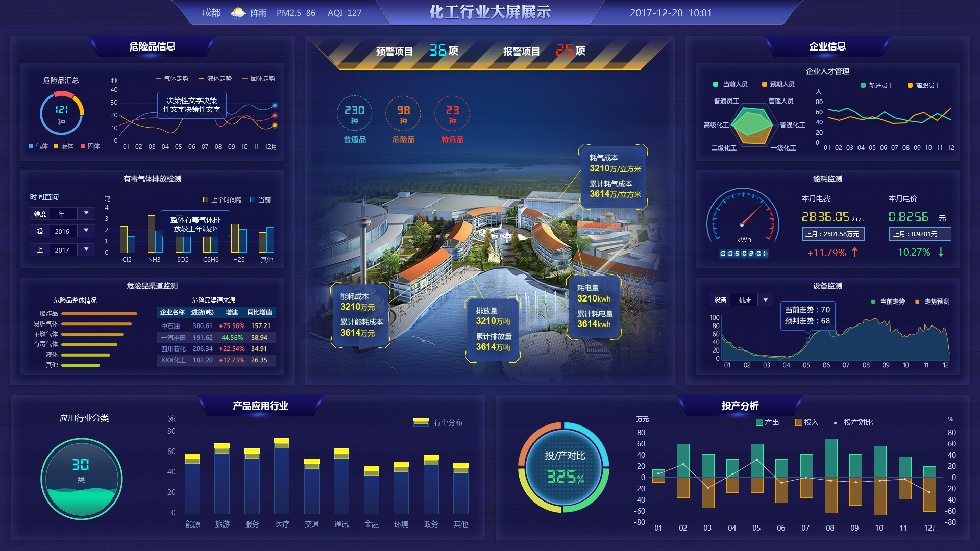Click the 30 类 wave gauge
The width and height of the screenshot is (980, 551).
[81, 479]
